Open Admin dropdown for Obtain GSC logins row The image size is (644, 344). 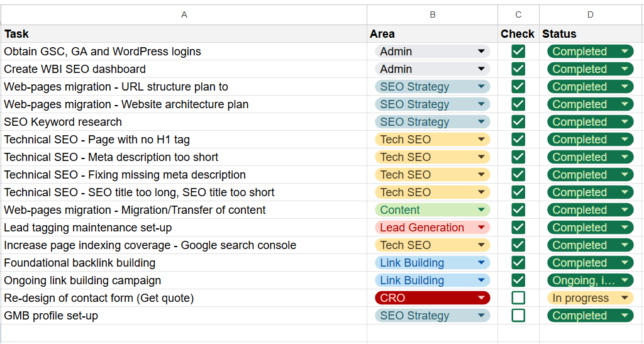tap(482, 52)
